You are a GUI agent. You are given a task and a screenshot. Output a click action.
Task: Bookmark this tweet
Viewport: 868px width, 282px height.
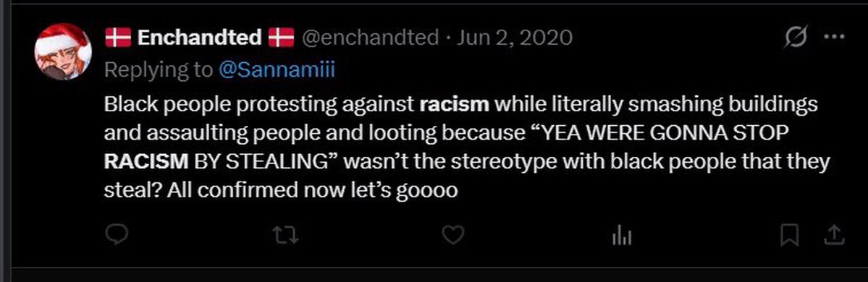coord(789,236)
